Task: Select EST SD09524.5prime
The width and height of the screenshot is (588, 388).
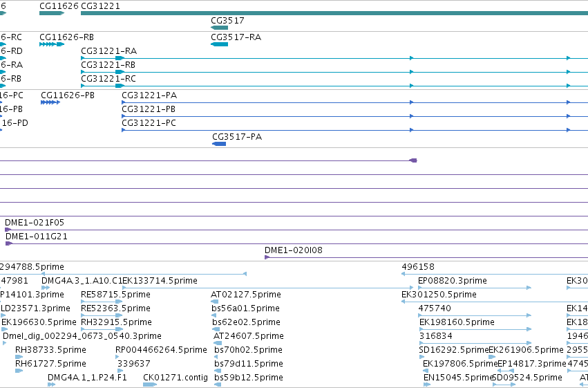Action: coord(527,378)
